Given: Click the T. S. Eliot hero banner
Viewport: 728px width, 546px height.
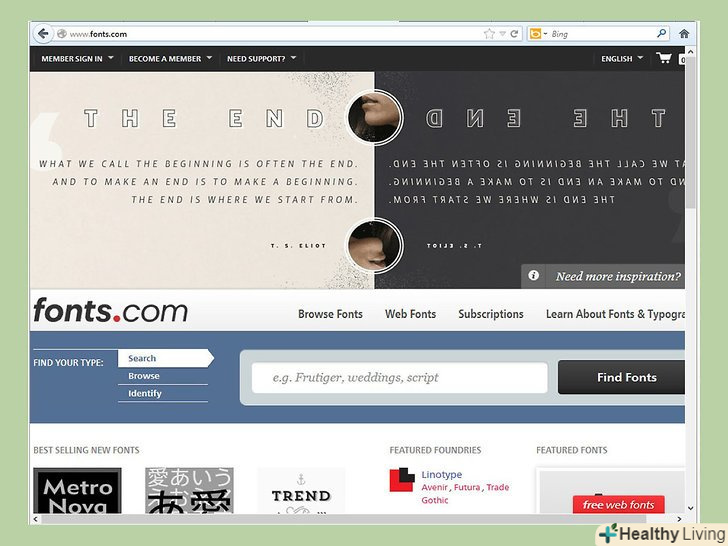Looking at the screenshot, I should (357, 180).
